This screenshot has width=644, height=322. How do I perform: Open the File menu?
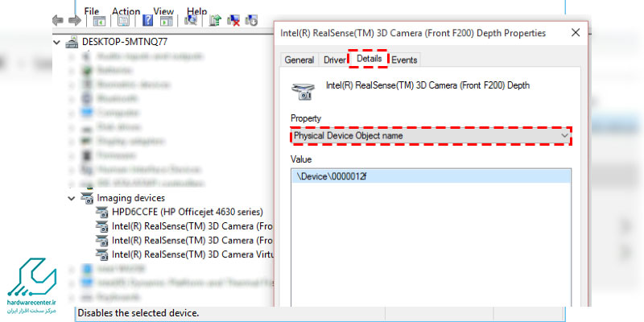[91, 11]
